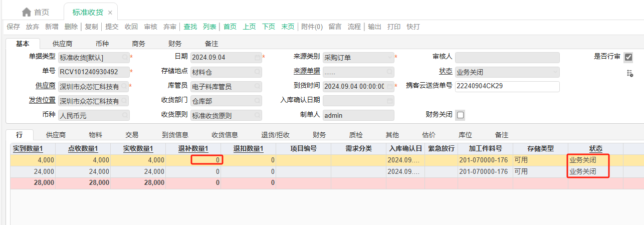Click lookup icon in 库管员 field
644x225 pixels.
pos(257,87)
